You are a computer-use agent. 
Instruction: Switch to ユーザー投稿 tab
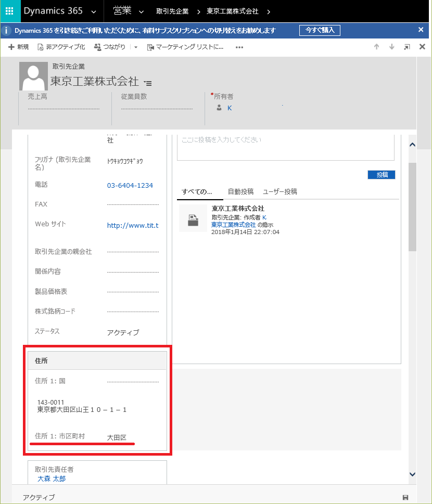pyautogui.click(x=280, y=191)
